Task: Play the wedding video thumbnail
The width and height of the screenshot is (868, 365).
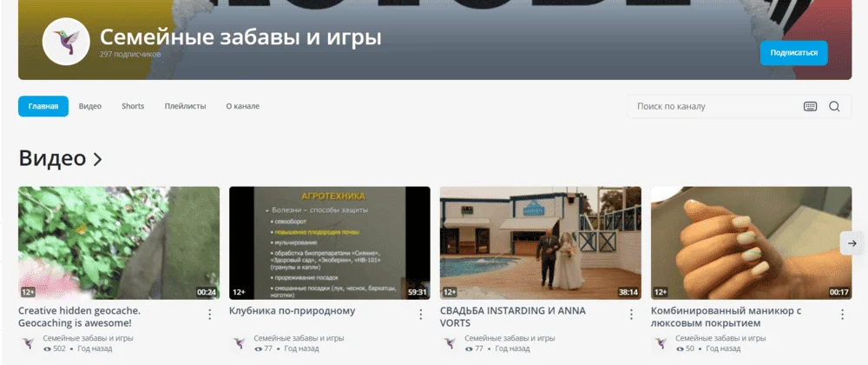Action: point(540,243)
